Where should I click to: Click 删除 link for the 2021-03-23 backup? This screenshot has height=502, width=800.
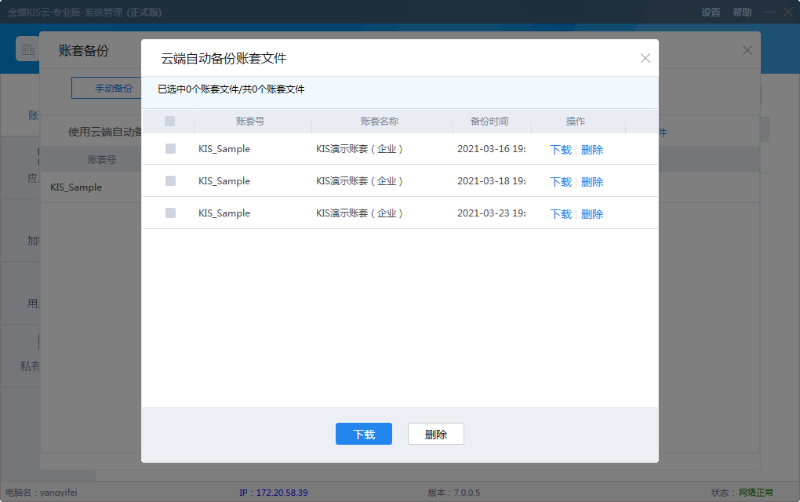coord(592,214)
